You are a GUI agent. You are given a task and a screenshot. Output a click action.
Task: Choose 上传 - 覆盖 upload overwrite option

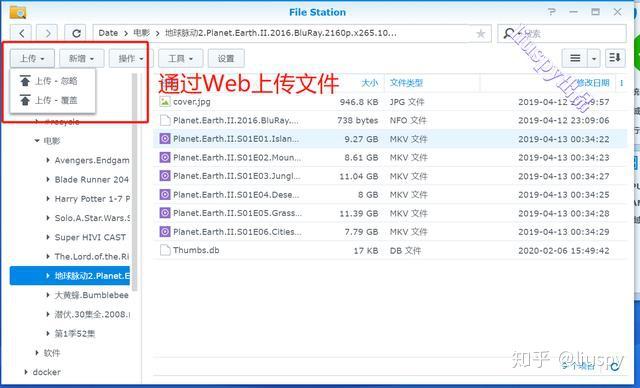[x=52, y=100]
